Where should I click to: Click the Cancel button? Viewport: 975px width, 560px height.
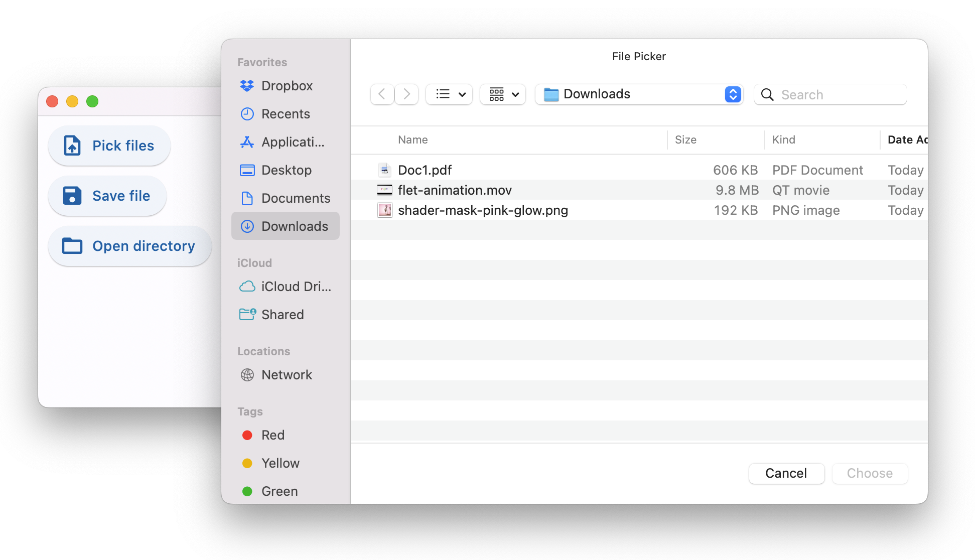tap(786, 473)
